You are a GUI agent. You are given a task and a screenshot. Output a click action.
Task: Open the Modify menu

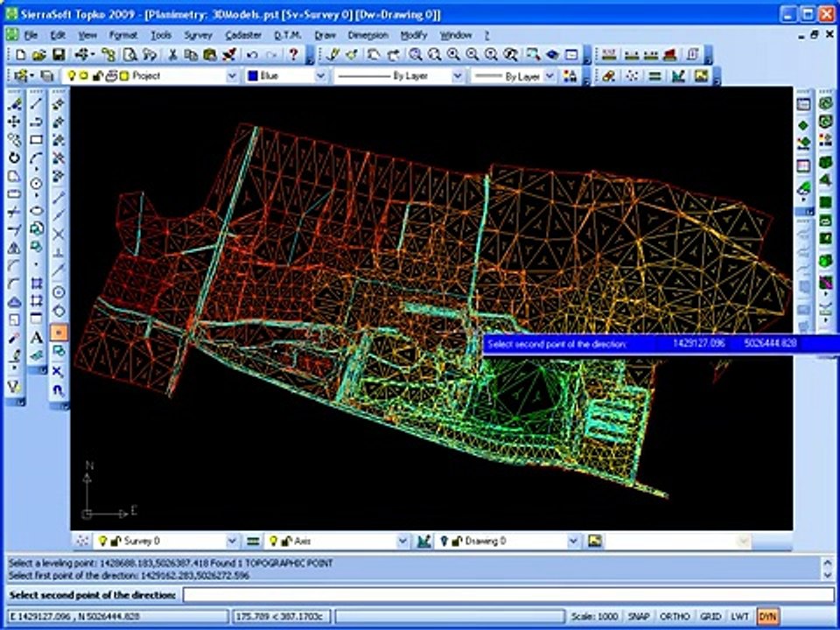(414, 35)
